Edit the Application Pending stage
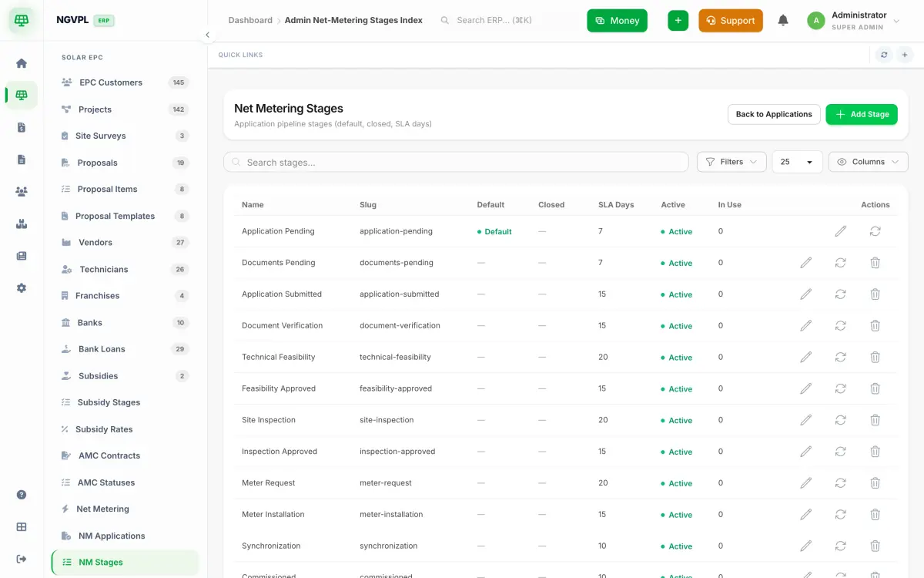The image size is (924, 578). pos(840,231)
